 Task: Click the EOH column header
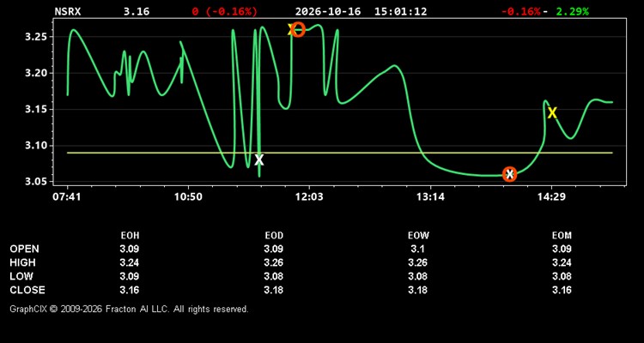130,236
